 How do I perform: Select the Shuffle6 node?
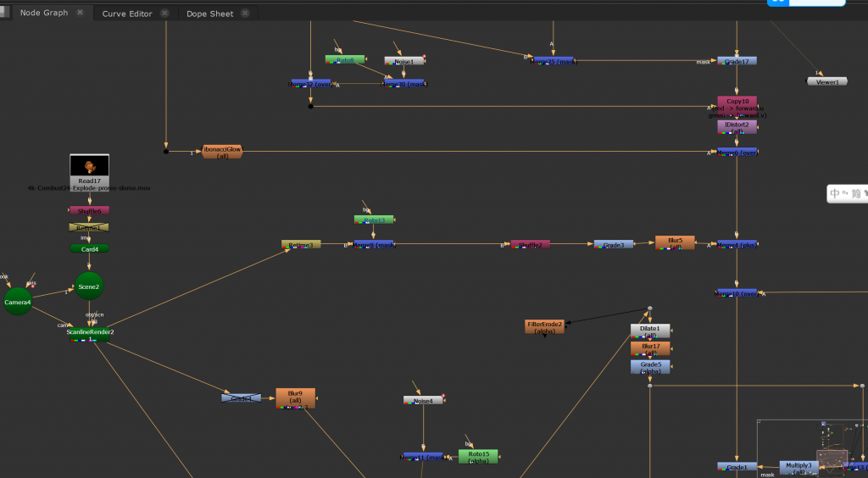tap(89, 211)
